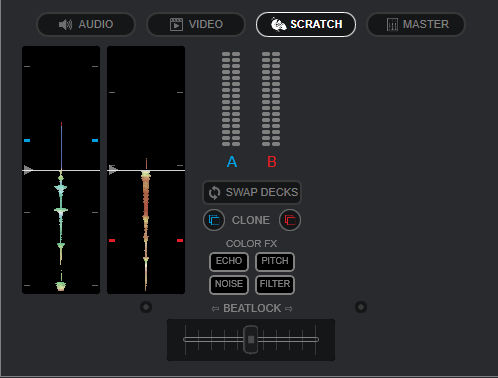Click the blue A deck label
498x378 pixels.
(x=232, y=162)
